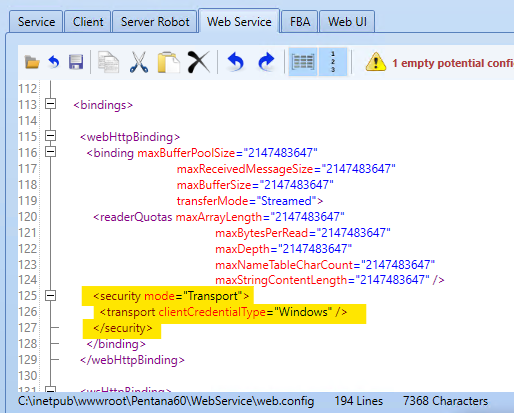Click the maxBytesPerRead attribute on line 121

(x=303, y=233)
